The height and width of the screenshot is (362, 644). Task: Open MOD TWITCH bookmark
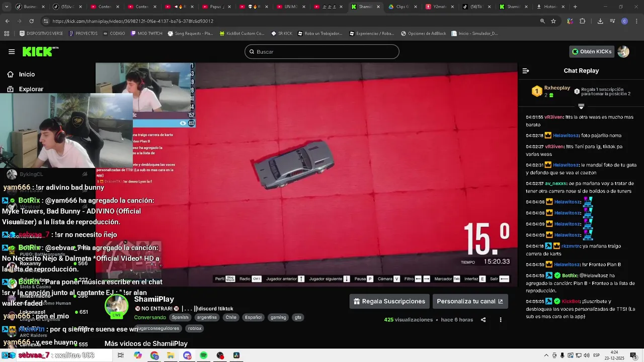click(x=146, y=34)
